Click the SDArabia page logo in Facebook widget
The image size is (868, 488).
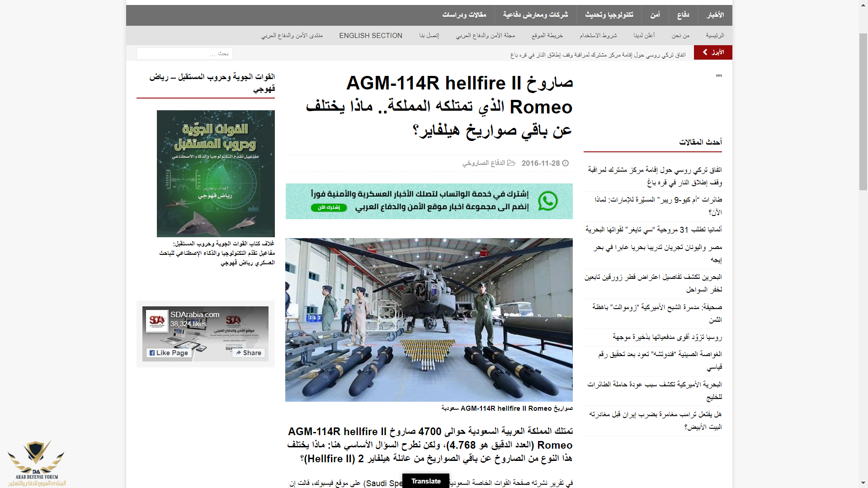point(157,321)
